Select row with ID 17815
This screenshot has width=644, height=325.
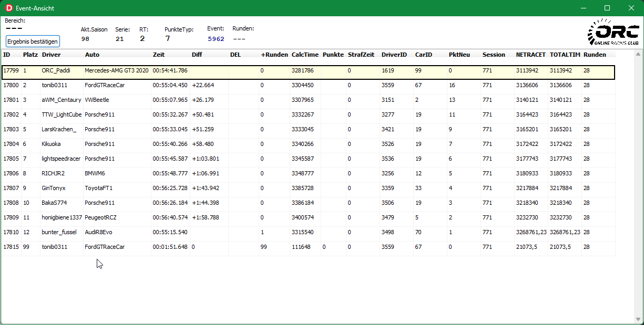click(11, 247)
